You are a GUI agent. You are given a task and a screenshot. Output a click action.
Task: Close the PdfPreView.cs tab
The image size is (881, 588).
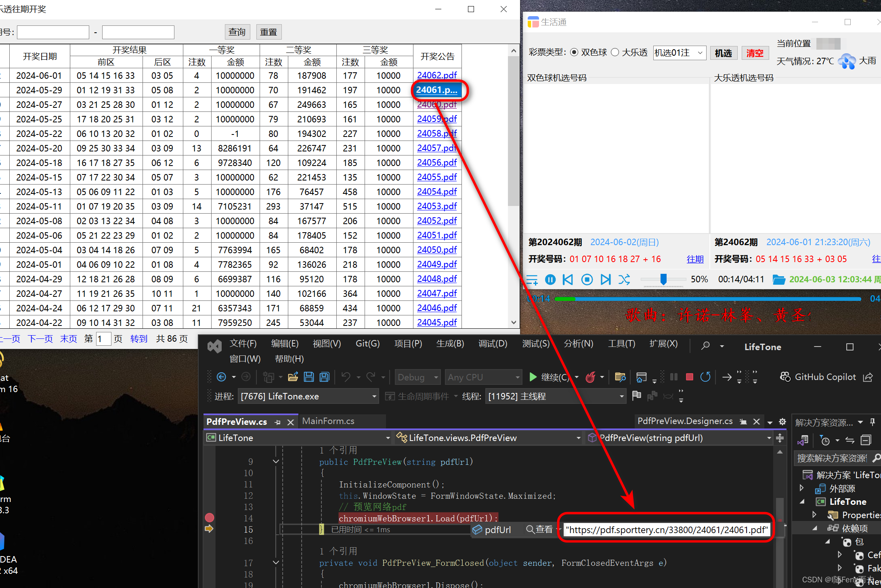click(x=290, y=422)
